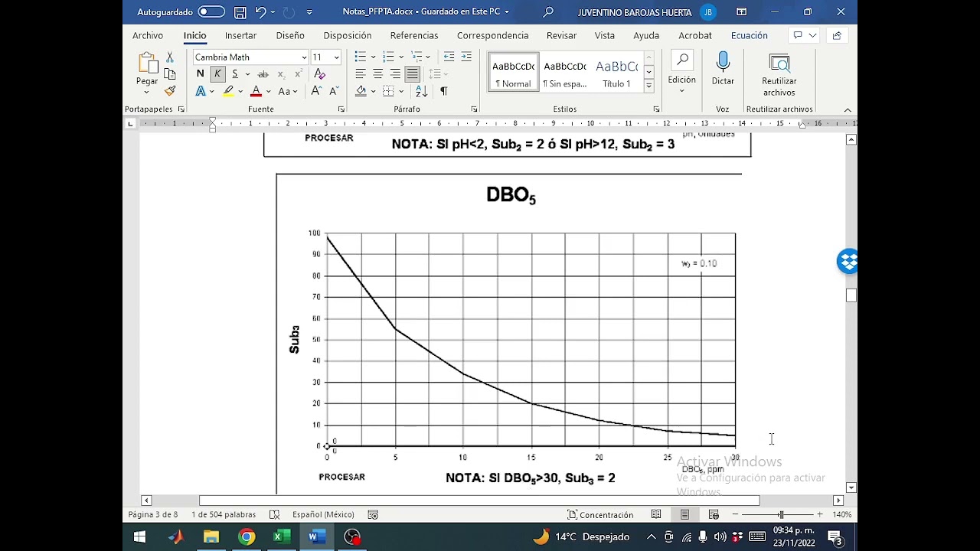Viewport: 980px width, 551px height.
Task: Open the Insertar ribbon tab
Action: click(240, 36)
